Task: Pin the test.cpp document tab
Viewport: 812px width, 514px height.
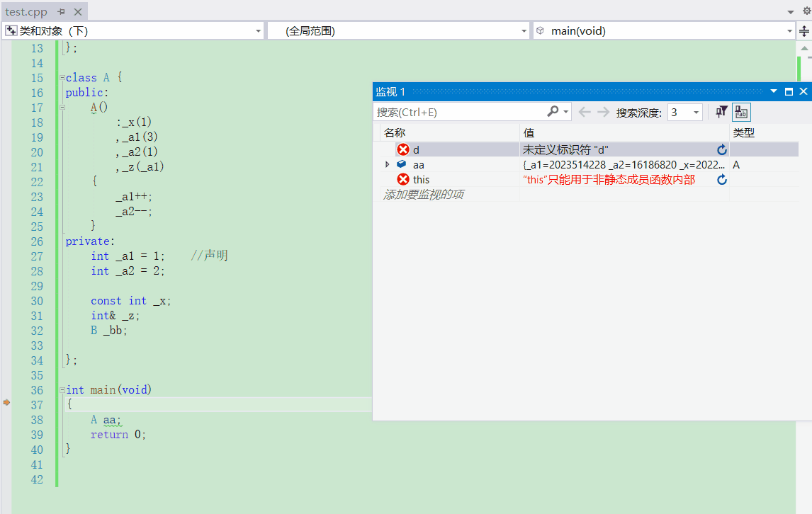Action: 61,11
